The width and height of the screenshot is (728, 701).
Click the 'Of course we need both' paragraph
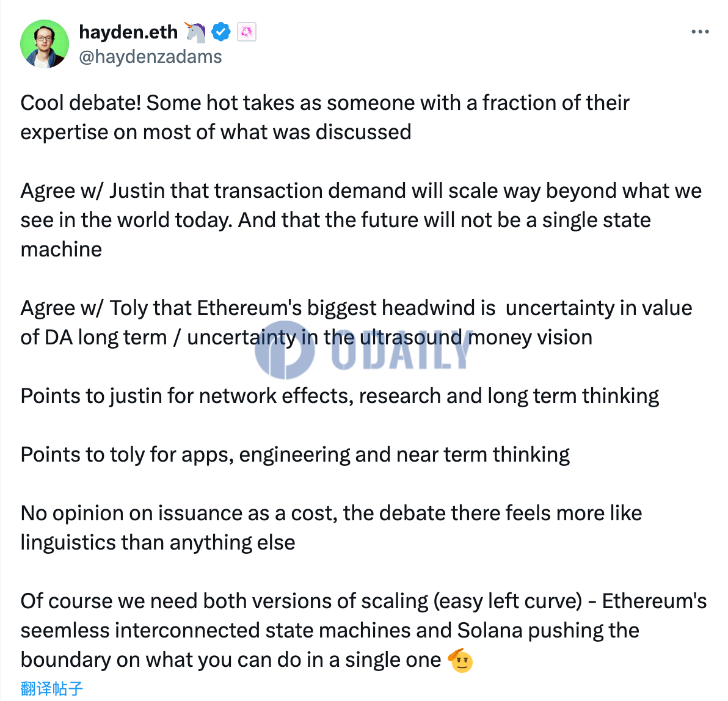tap(364, 630)
